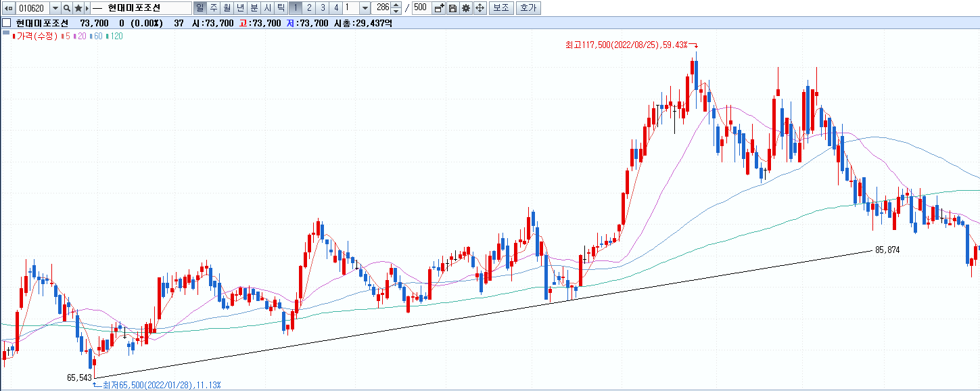Screen dimensions: 980x391
Task: Toggle the checkbox before 현대미포조선
Action: click(6, 23)
